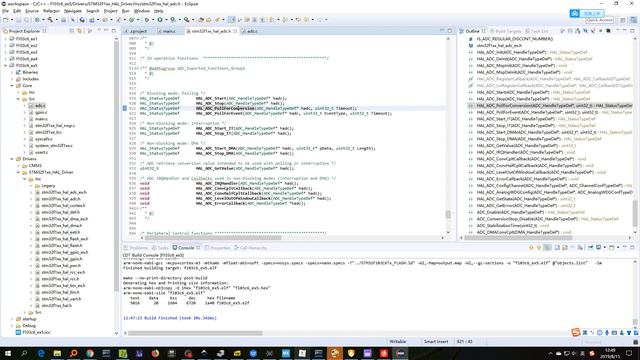Select F103c6_ex5.ioc in Project Explorer

[36, 333]
